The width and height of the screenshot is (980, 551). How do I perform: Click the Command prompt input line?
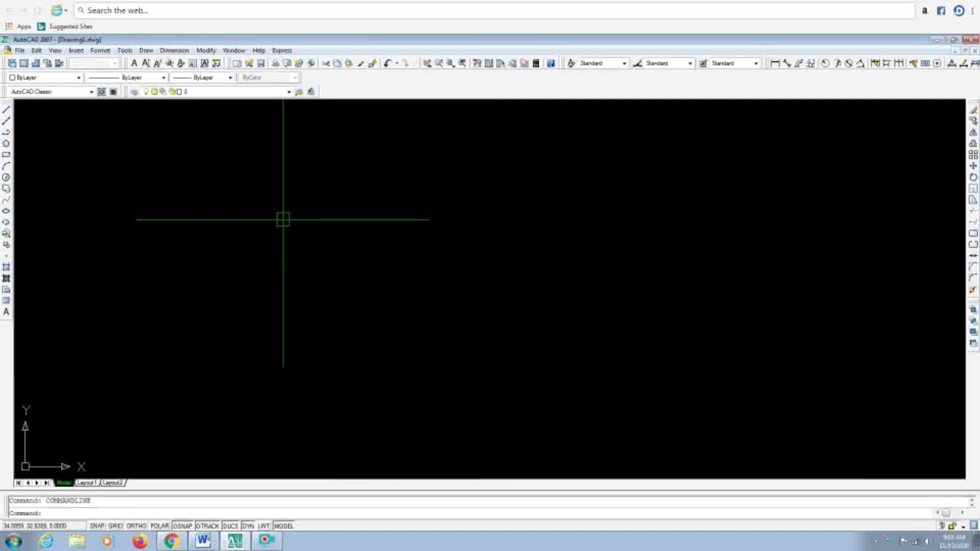471,513
